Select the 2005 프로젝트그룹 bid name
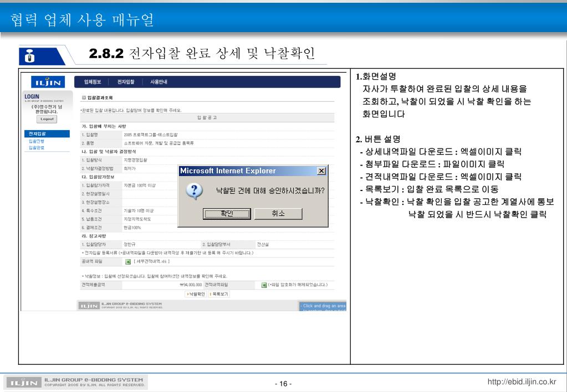The width and height of the screenshot is (567, 392). click(x=150, y=135)
